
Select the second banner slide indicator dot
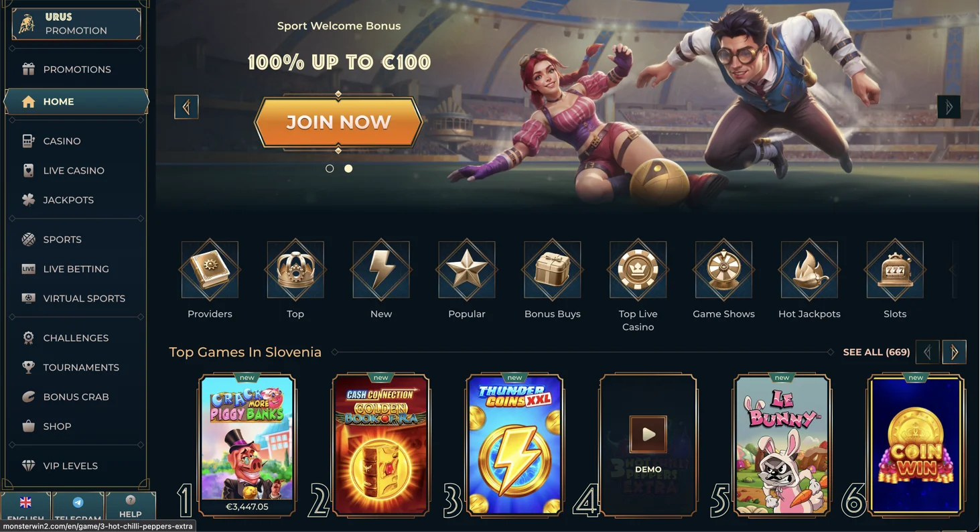pos(348,169)
